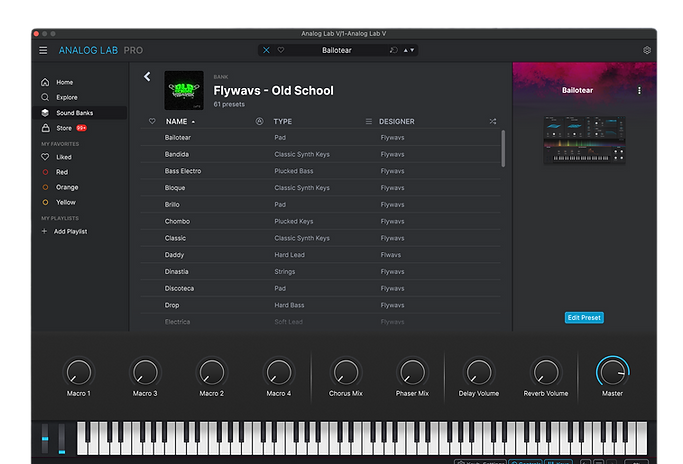Select the Bandida preset row
683x464 pixels.
point(320,154)
